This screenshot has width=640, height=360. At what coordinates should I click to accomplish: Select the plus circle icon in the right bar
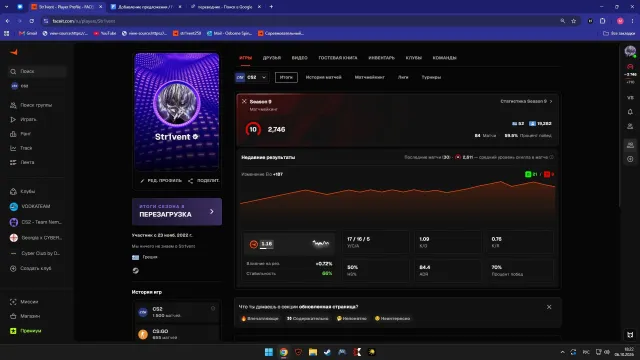pyautogui.click(x=630, y=159)
